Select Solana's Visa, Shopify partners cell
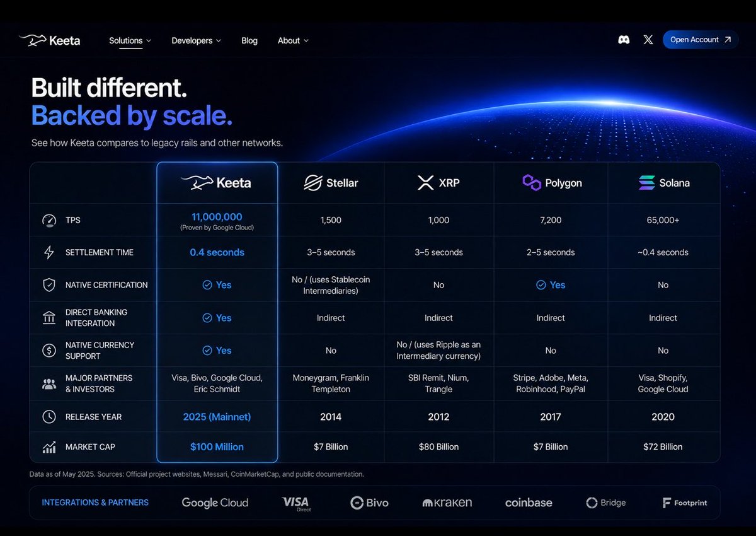 click(663, 383)
